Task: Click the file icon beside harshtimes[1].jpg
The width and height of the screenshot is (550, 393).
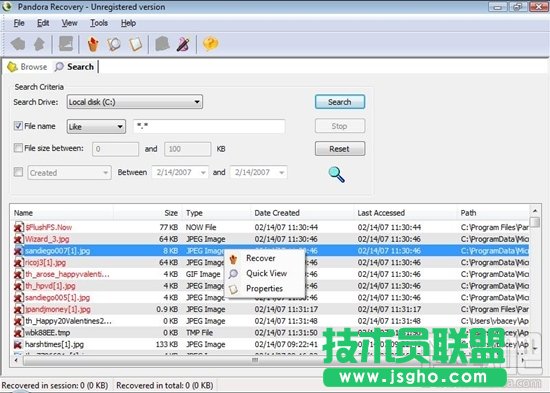Action: (19, 345)
